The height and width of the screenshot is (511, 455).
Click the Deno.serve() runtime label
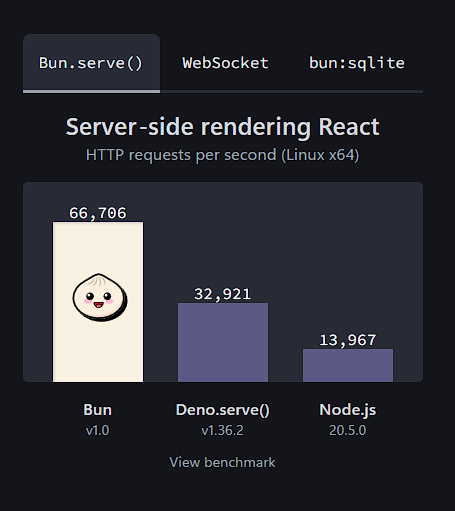tap(222, 410)
